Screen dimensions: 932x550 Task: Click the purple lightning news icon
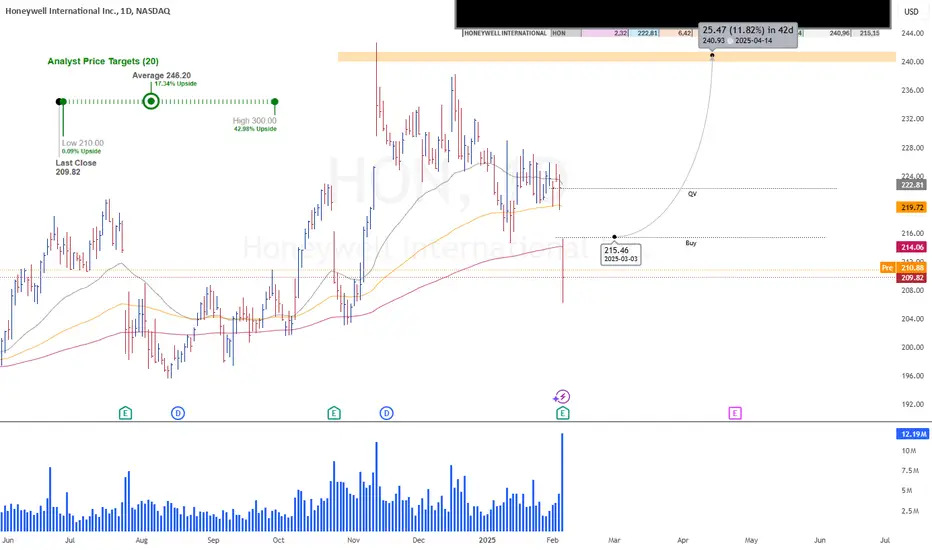(x=562, y=397)
